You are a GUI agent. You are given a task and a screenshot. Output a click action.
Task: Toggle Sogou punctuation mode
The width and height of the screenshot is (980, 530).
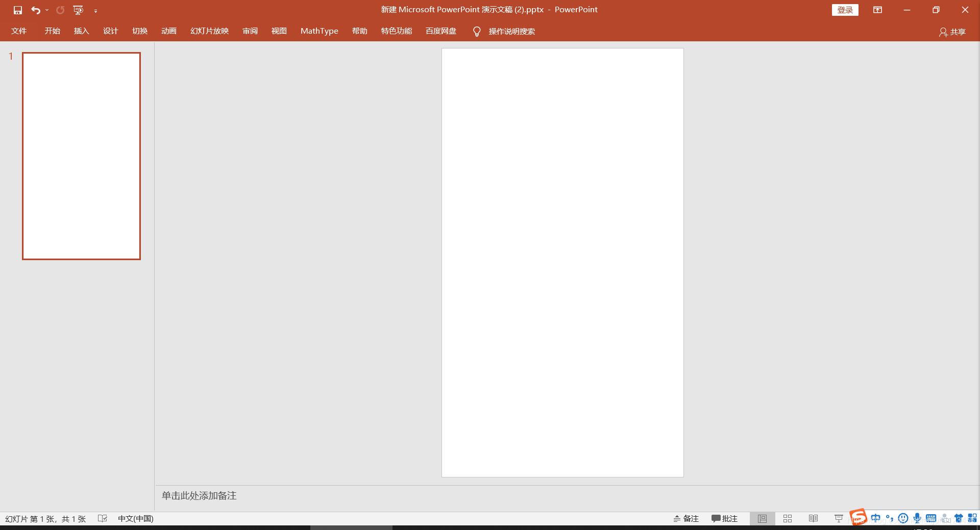pyautogui.click(x=890, y=518)
